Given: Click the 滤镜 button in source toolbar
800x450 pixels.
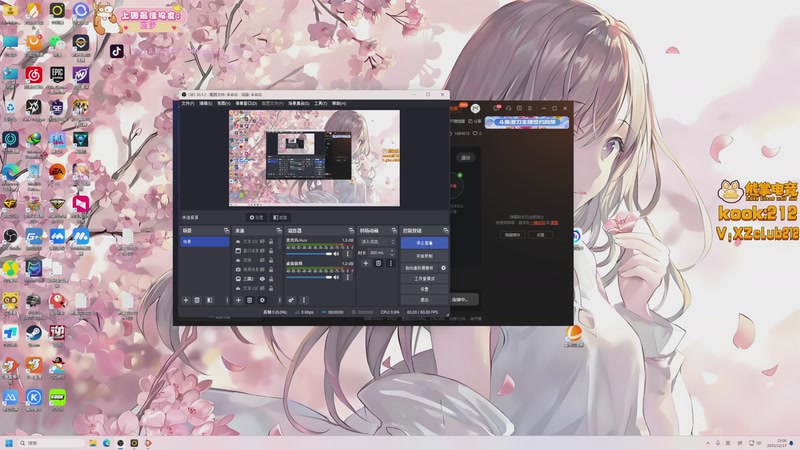Looking at the screenshot, I should tap(280, 217).
